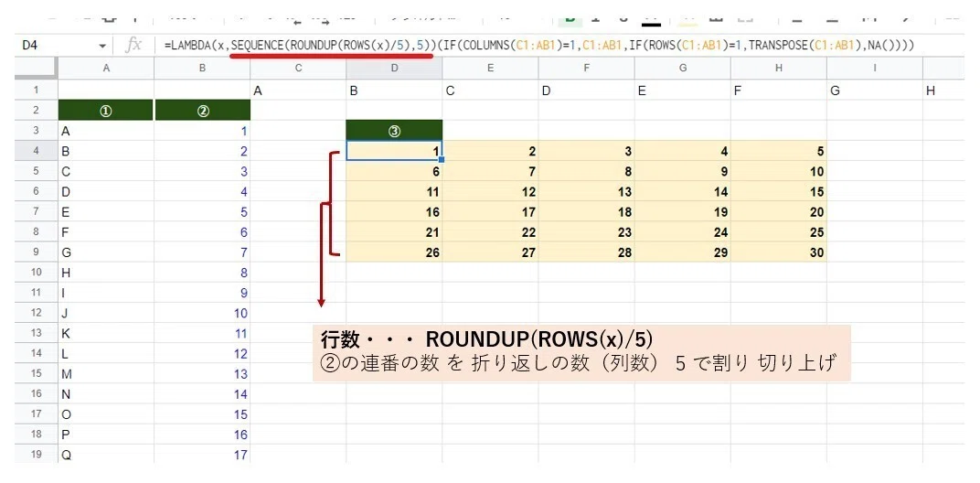Screen dimensions: 980x483
Task: Select column F header
Action: 587,68
